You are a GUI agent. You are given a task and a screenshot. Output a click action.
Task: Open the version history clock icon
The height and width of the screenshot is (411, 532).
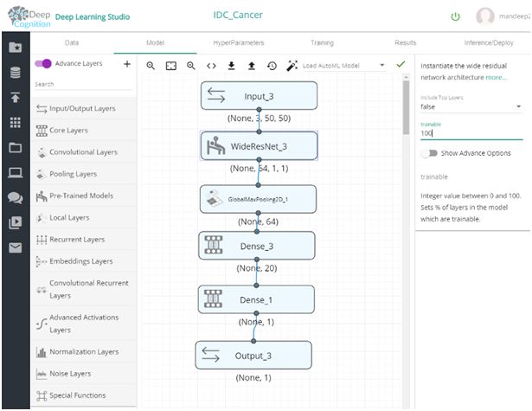pyautogui.click(x=272, y=66)
